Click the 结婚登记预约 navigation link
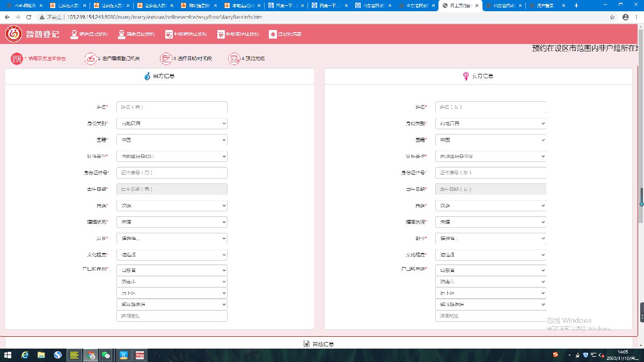 click(89, 34)
